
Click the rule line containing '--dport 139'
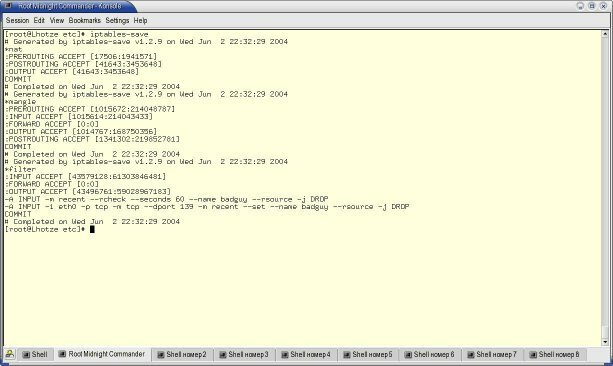click(x=207, y=206)
